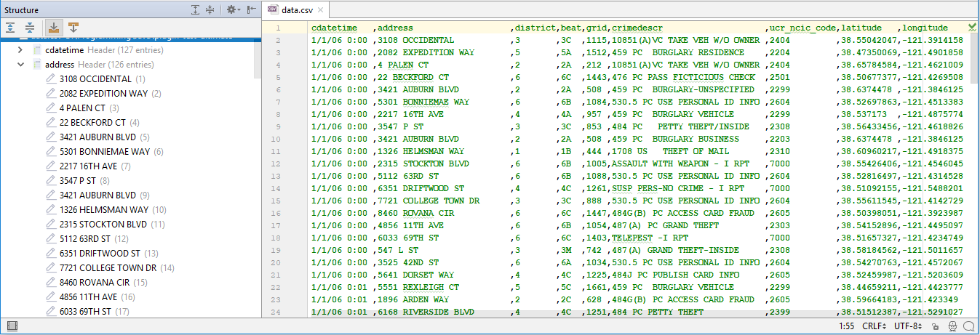
Task: Click cursor position 1:55 in status bar
Action: coord(846,326)
